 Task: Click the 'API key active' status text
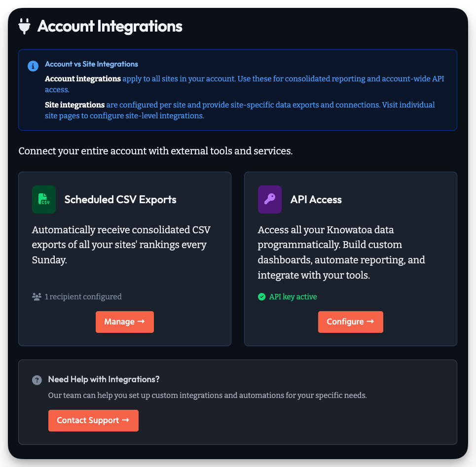tap(293, 296)
